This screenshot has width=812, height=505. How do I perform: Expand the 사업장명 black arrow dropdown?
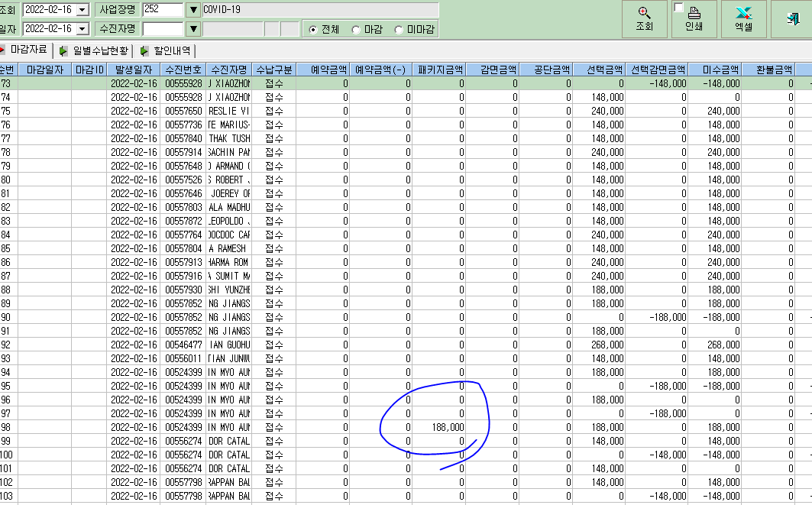(x=193, y=10)
